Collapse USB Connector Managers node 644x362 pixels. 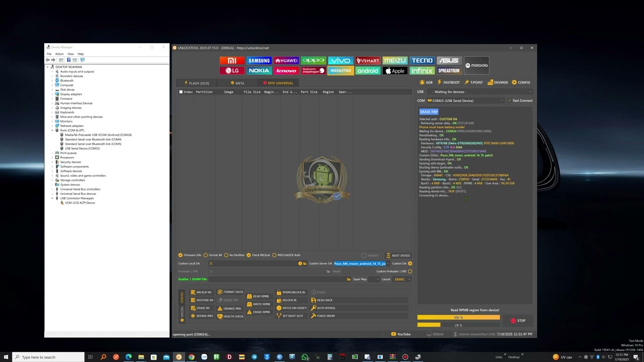click(52, 198)
